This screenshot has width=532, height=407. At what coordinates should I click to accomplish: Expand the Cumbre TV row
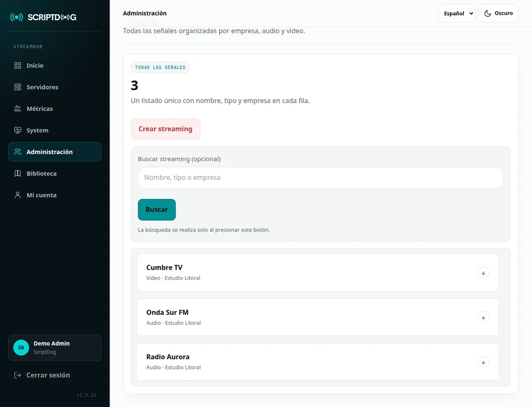tap(483, 273)
